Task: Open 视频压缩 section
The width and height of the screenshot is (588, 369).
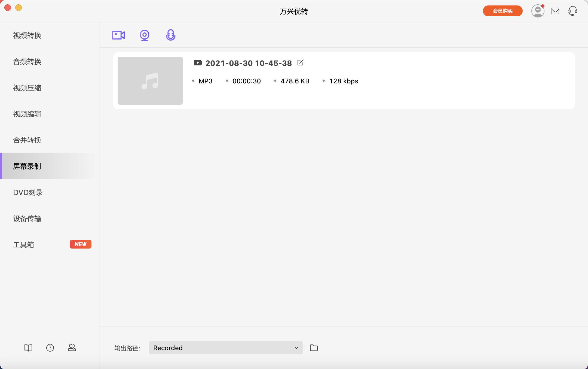Action: 27,88
